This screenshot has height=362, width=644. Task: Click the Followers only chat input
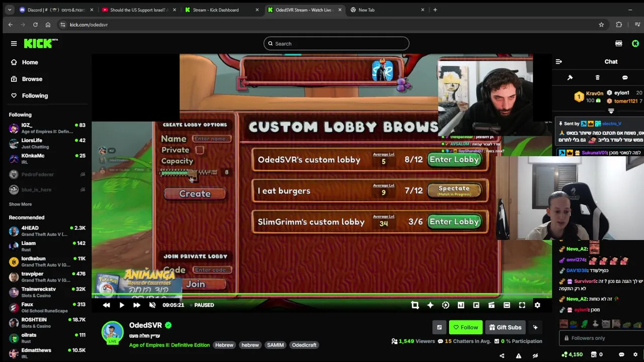coord(601,338)
